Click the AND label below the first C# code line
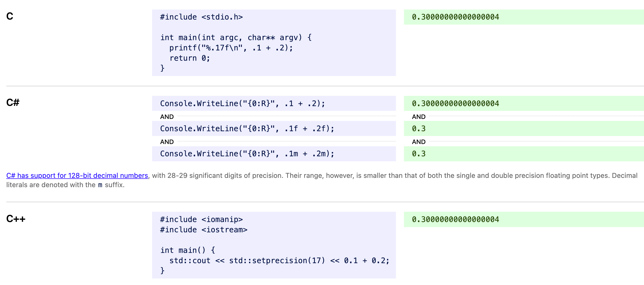This screenshot has width=644, height=285. click(167, 117)
